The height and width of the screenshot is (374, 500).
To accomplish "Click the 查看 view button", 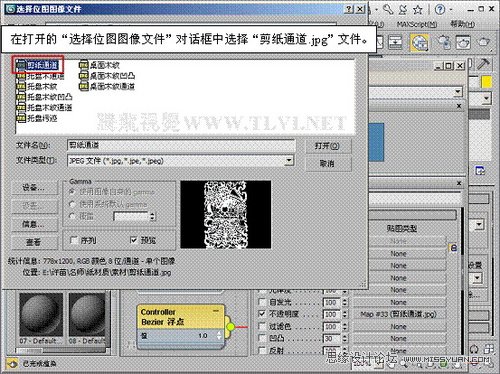I will pos(34,242).
